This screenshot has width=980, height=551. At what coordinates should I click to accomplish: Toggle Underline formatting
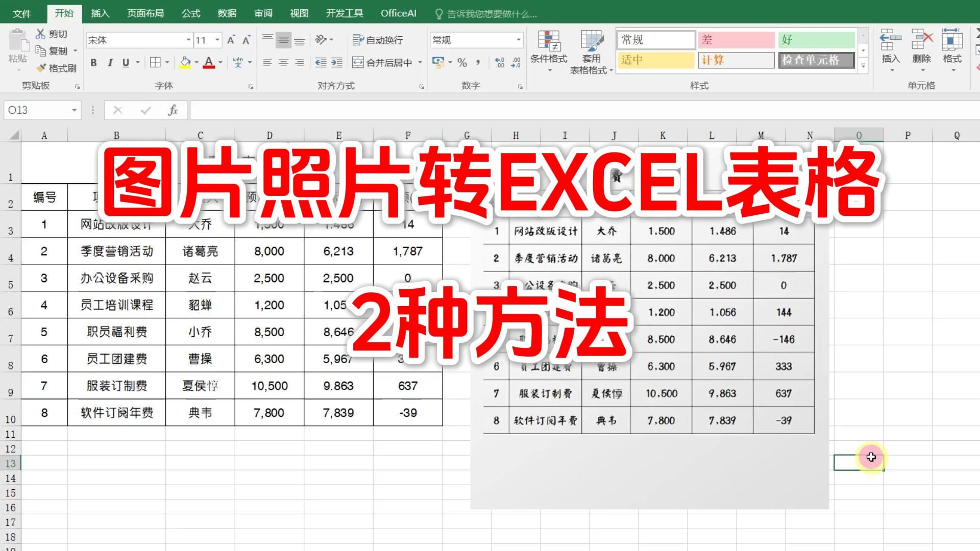pos(126,62)
